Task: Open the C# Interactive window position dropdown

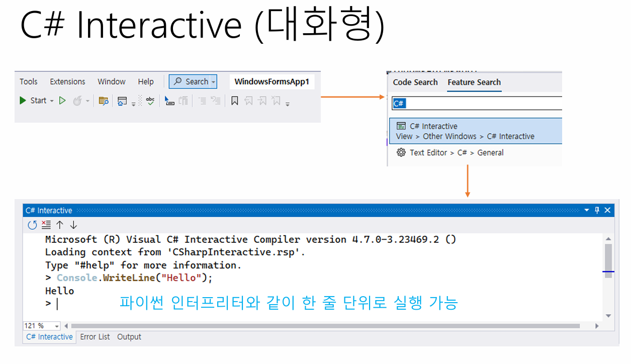Action: (x=587, y=211)
